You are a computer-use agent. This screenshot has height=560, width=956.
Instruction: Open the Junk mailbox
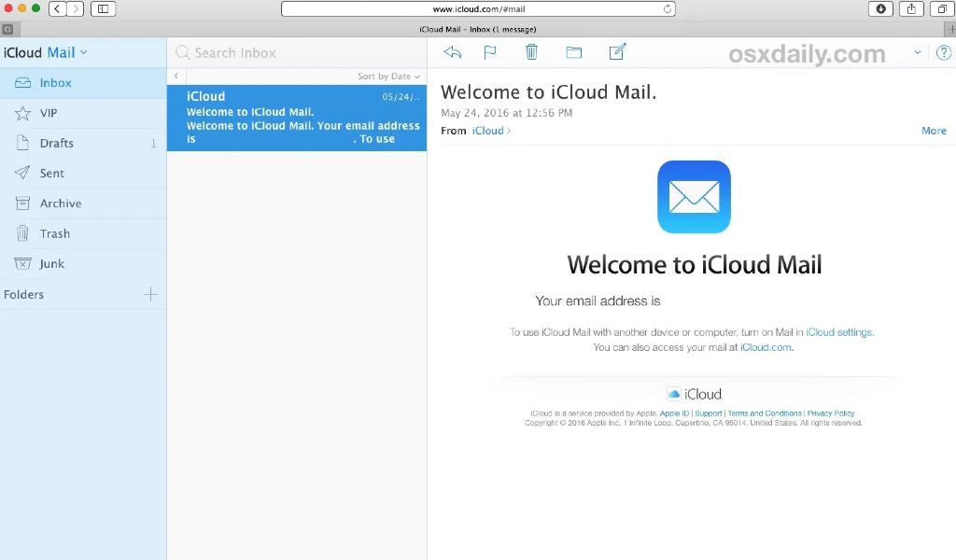(x=83, y=264)
